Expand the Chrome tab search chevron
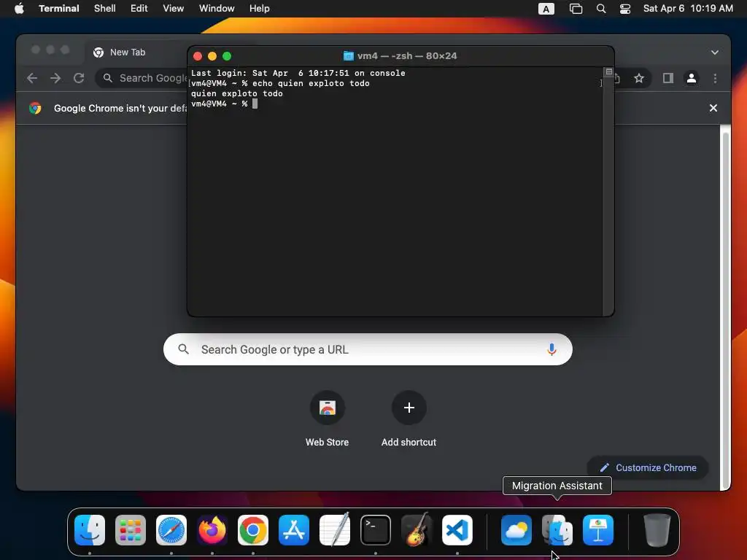Image resolution: width=747 pixels, height=560 pixels. click(x=715, y=52)
